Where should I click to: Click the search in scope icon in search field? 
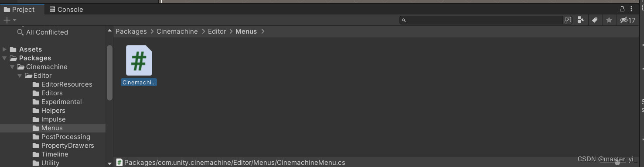[x=568, y=20]
